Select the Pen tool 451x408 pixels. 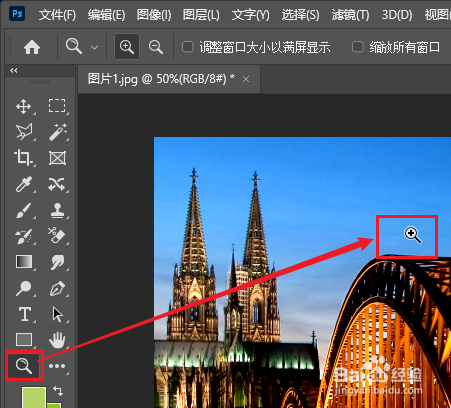[57, 288]
